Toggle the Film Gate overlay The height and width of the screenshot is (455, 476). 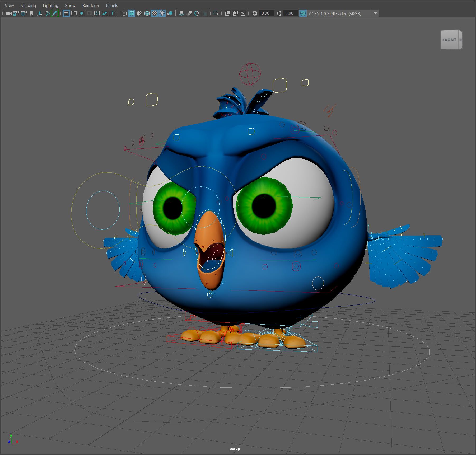click(x=74, y=13)
